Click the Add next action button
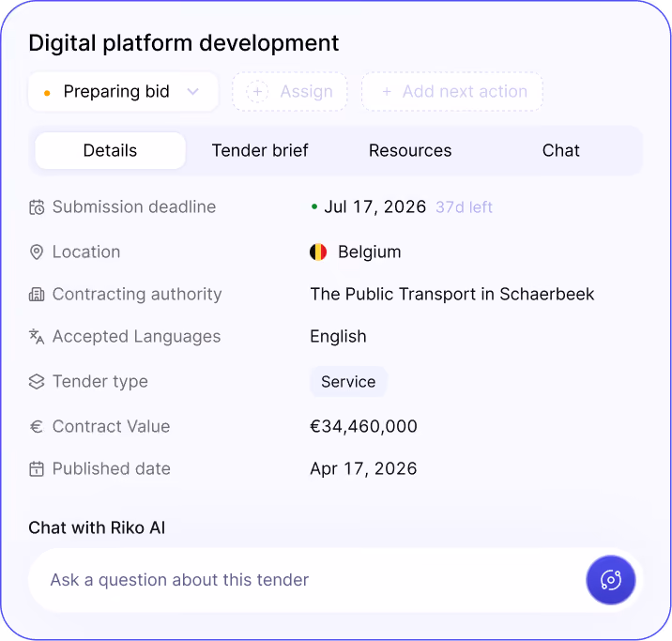672x641 pixels. point(452,91)
